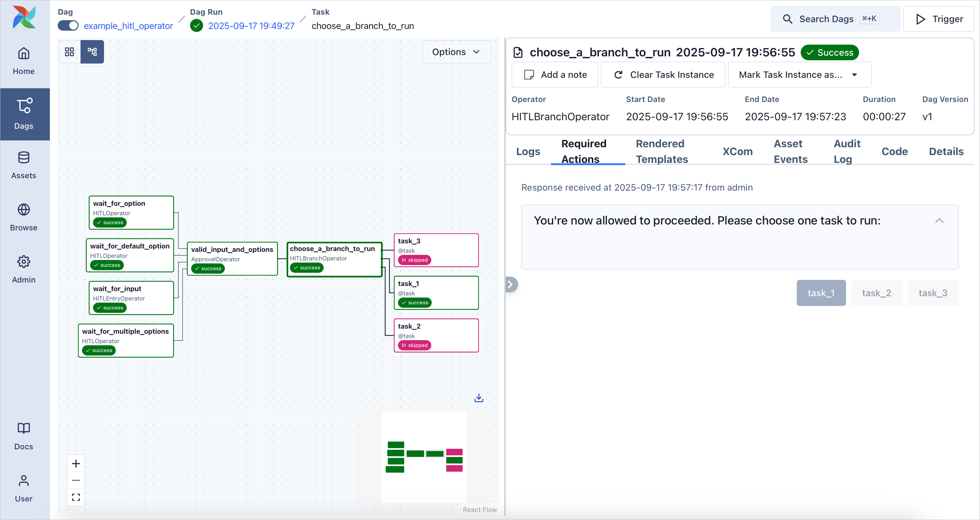Zoom out using the graph zoom control
Viewport: 980px width, 520px height.
(76, 480)
